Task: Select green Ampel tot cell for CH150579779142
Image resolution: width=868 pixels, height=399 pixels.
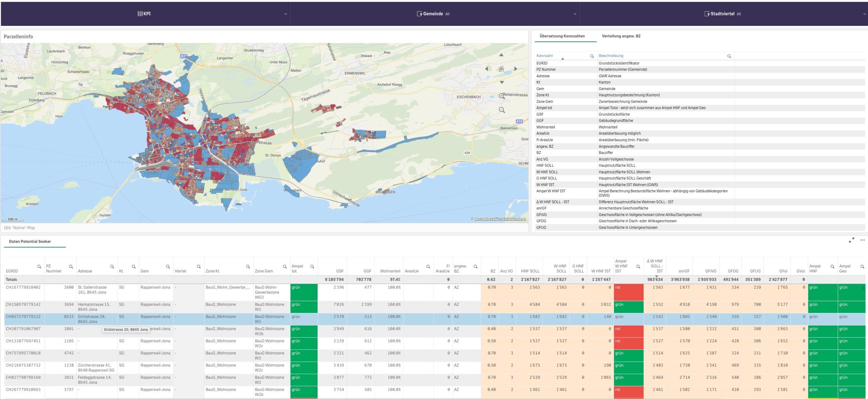Action: [x=304, y=307]
